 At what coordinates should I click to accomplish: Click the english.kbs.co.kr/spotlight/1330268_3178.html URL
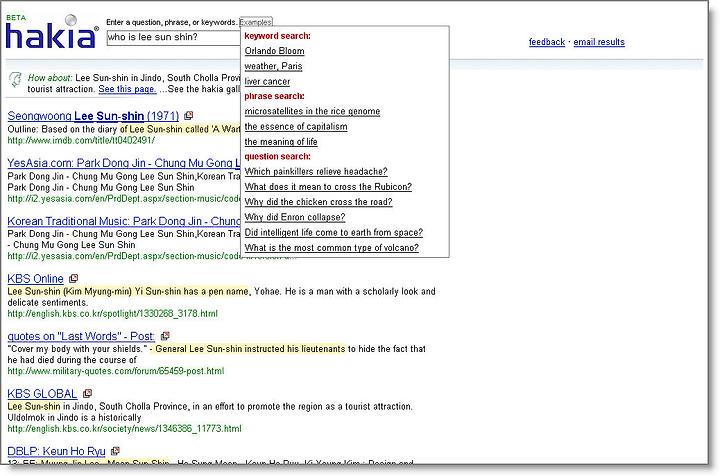pos(112,314)
